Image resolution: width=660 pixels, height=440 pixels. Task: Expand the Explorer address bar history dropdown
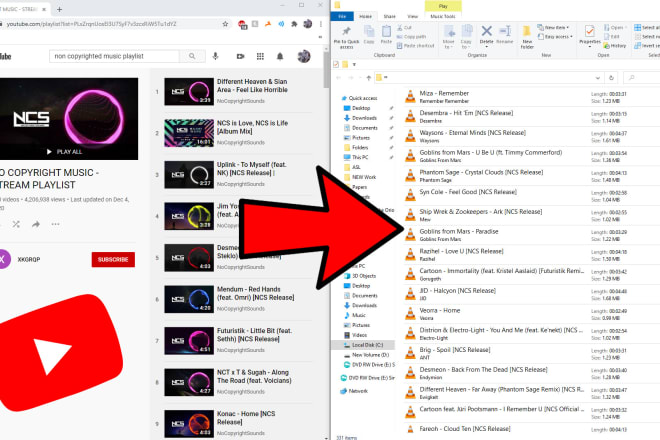(x=598, y=77)
